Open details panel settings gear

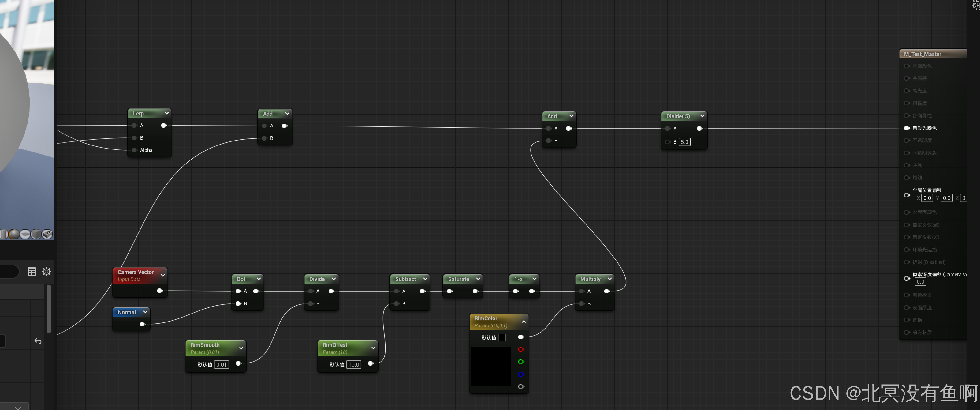pyautogui.click(x=47, y=271)
